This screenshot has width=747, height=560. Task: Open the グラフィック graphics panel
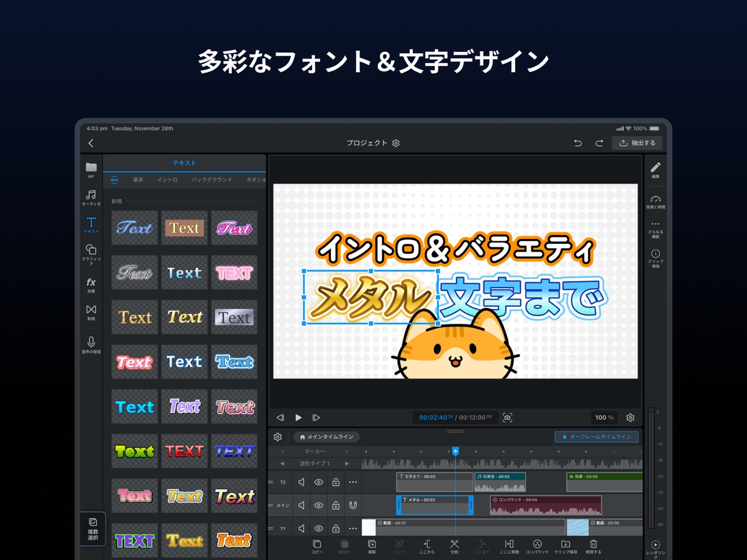[91, 254]
